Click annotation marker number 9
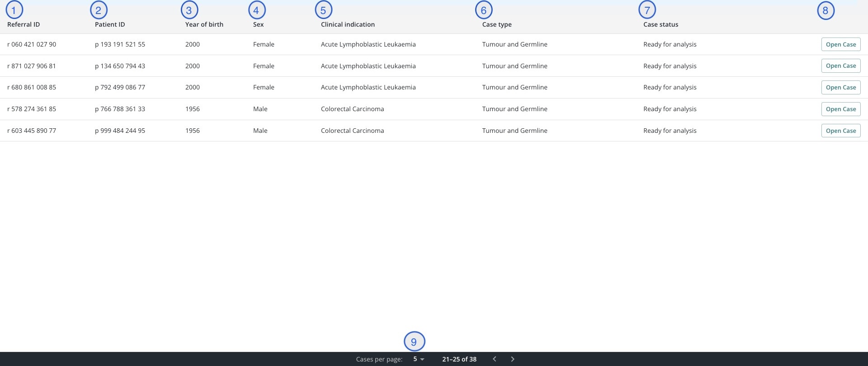This screenshot has width=868, height=366. [414, 342]
